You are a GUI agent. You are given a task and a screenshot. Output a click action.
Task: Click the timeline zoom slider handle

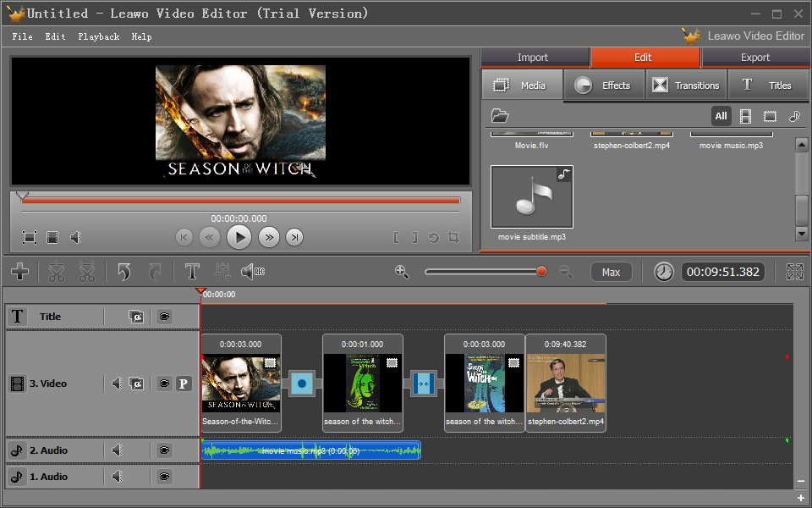tap(541, 271)
